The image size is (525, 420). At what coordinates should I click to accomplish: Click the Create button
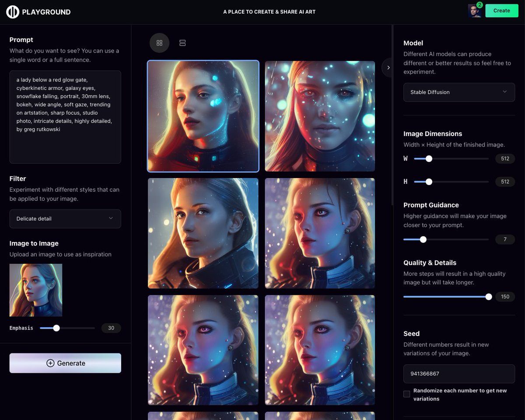pos(501,10)
